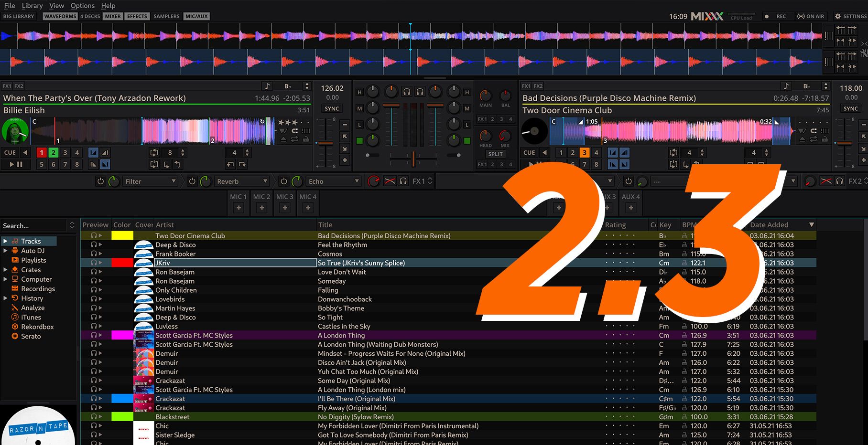Open the Filter effect dropdown
The image size is (868, 445).
coord(151,181)
